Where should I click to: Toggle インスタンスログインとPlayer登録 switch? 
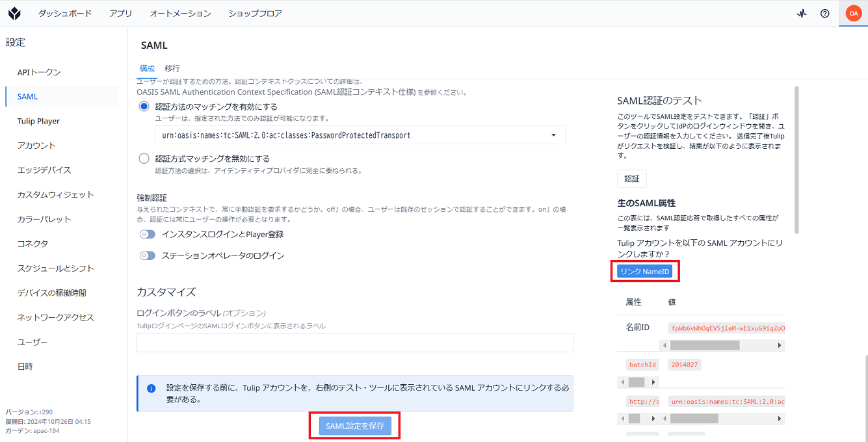click(148, 235)
